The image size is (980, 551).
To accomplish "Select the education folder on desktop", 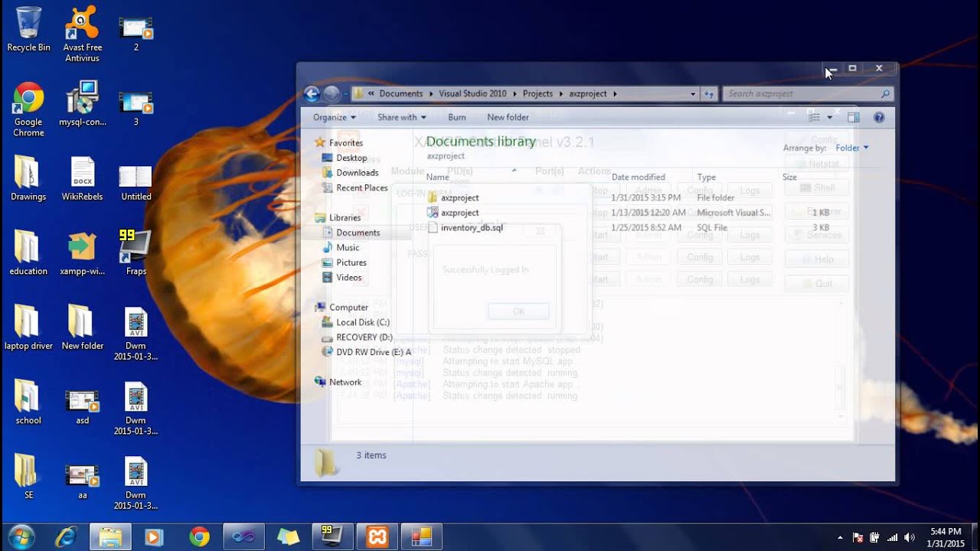I will click(28, 253).
